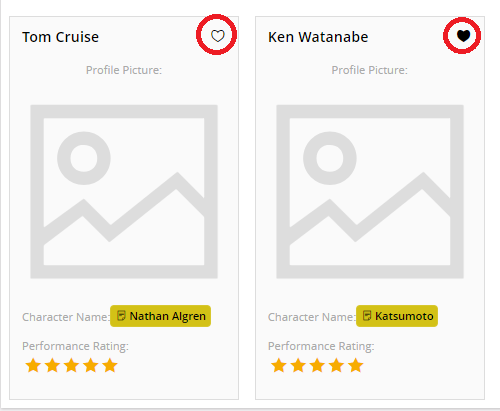
Task: Set Ken Watanabe's rating to two stars
Action: click(x=298, y=365)
